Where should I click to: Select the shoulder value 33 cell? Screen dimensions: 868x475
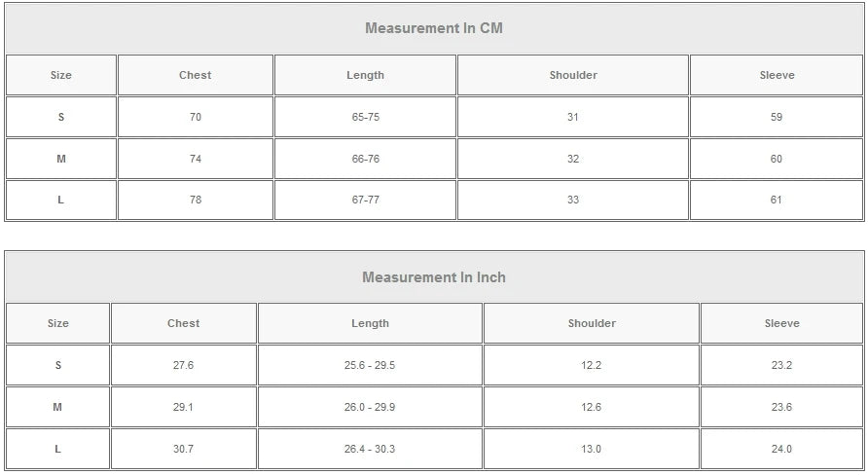click(573, 200)
